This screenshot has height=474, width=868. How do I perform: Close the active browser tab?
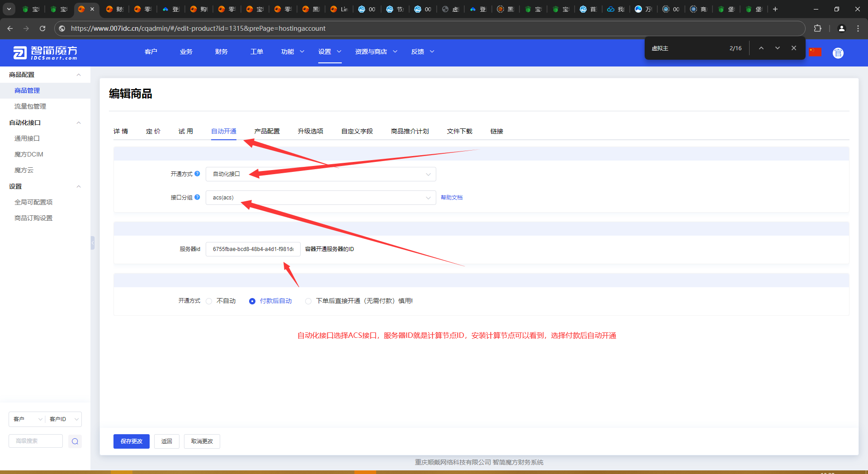point(92,9)
